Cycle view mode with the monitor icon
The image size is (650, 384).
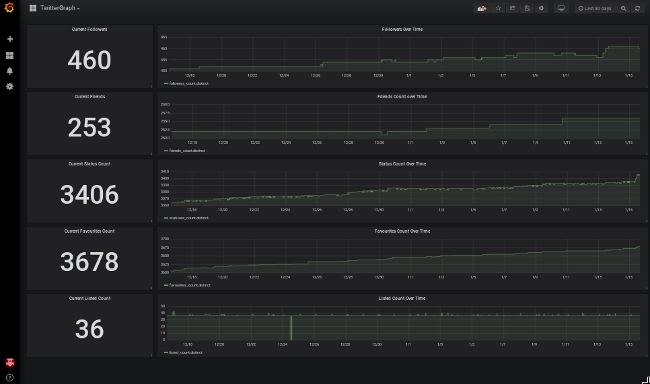561,8
